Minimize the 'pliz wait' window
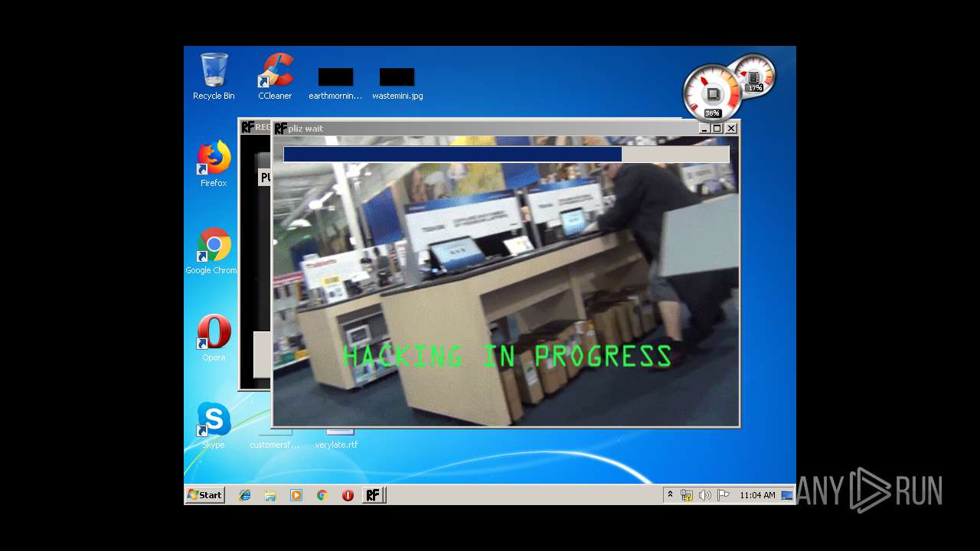Viewport: 980px width, 551px height. pos(704,129)
